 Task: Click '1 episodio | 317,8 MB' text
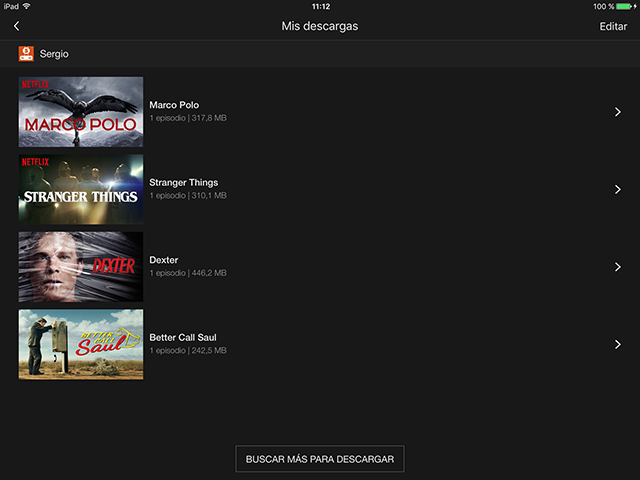pyautogui.click(x=188, y=118)
